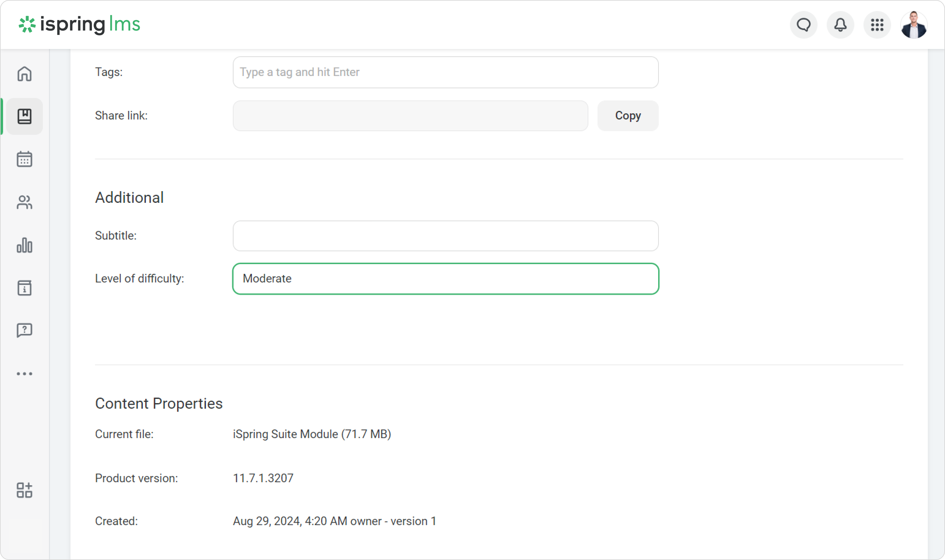The height and width of the screenshot is (560, 945).
Task: Open the Home sidebar icon
Action: click(25, 74)
